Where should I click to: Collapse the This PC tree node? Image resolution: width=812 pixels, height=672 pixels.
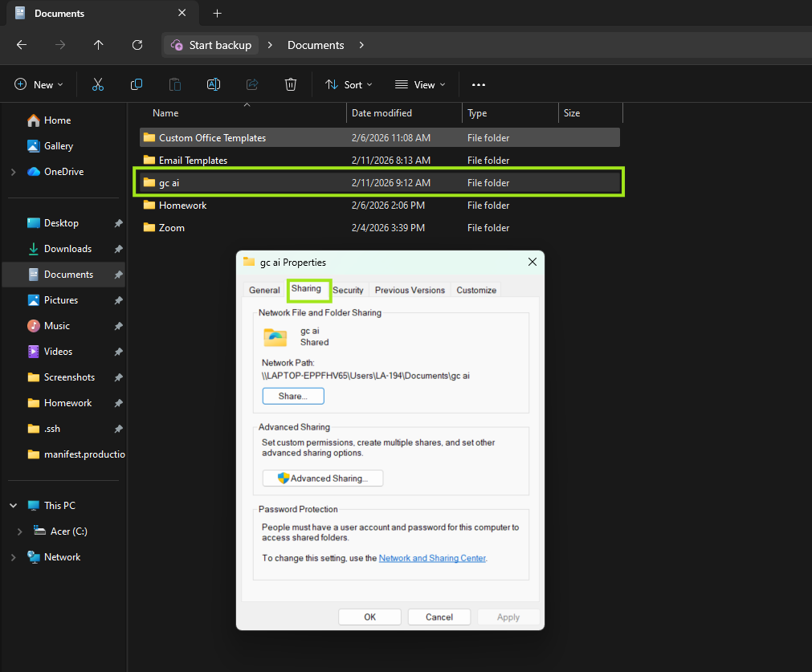[x=13, y=506]
